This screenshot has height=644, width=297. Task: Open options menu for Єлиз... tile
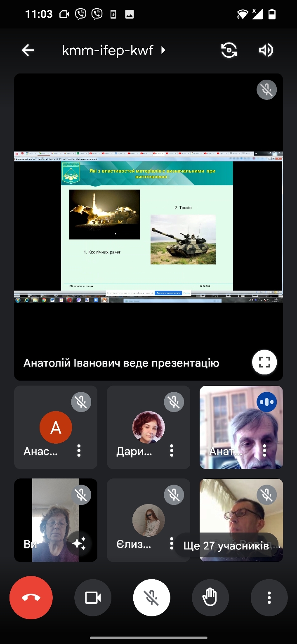[x=172, y=543]
